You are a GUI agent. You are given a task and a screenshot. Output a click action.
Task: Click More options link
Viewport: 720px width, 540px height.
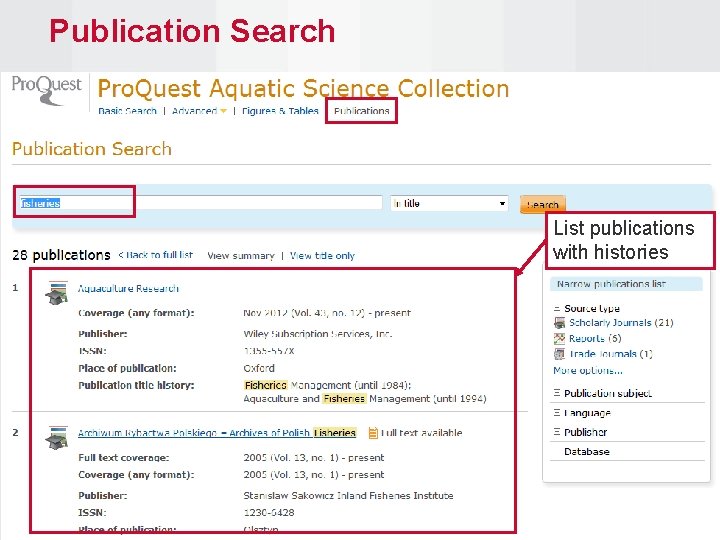(588, 370)
